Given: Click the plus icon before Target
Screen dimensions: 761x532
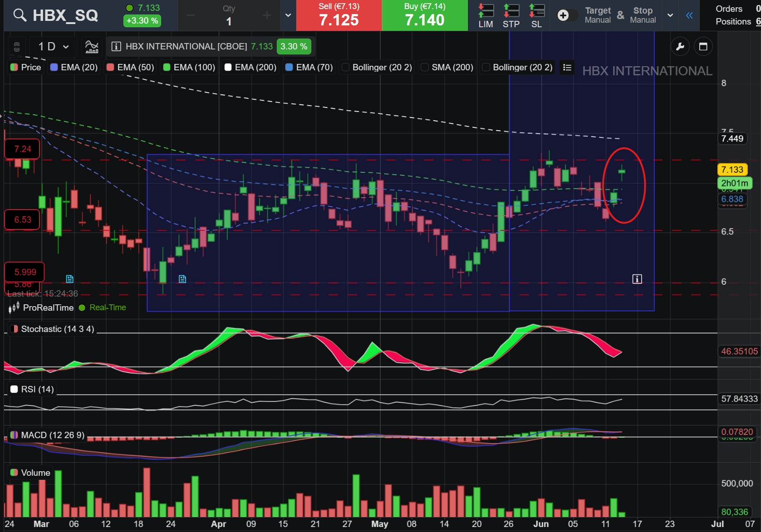Looking at the screenshot, I should click(x=563, y=15).
